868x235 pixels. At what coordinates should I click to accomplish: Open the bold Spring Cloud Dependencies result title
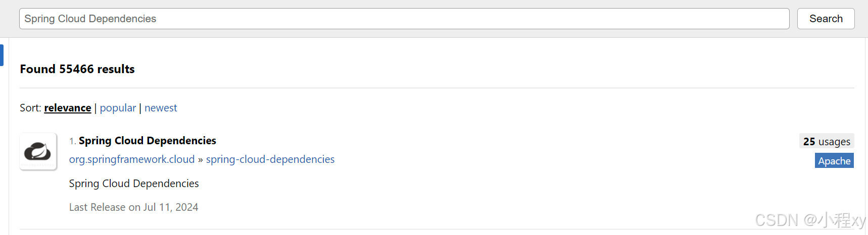(148, 141)
